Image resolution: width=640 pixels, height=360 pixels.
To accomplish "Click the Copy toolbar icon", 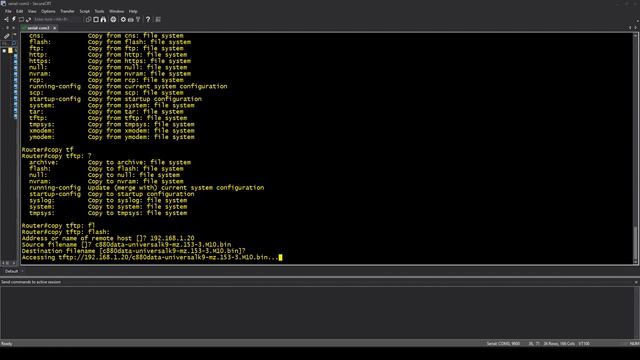I will [x=89, y=19].
